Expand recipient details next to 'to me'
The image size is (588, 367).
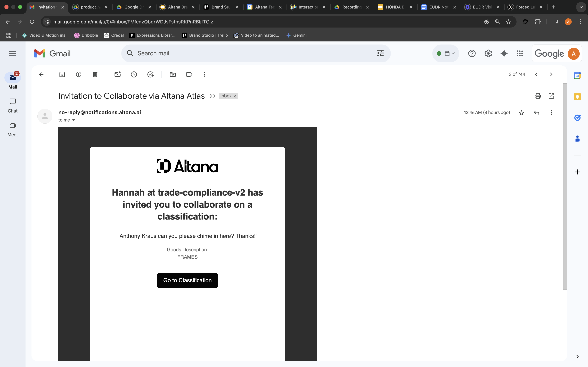coord(74,120)
